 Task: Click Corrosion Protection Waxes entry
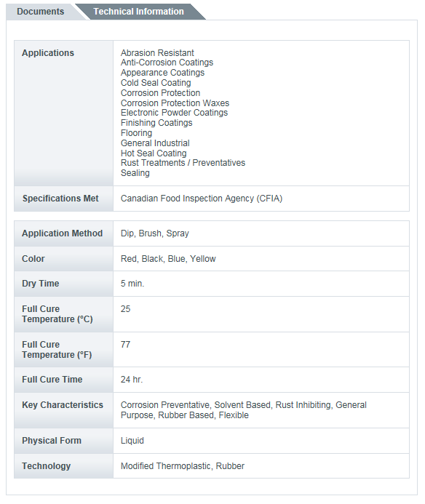point(175,103)
